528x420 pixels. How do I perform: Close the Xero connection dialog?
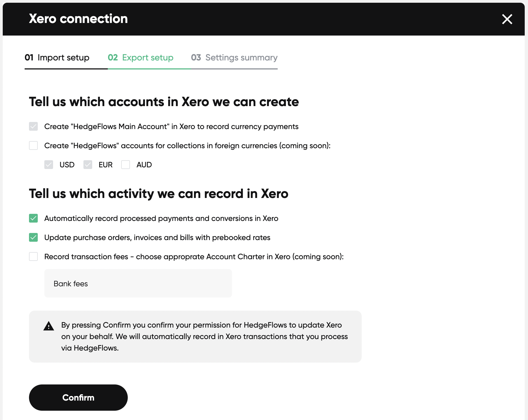pos(507,19)
